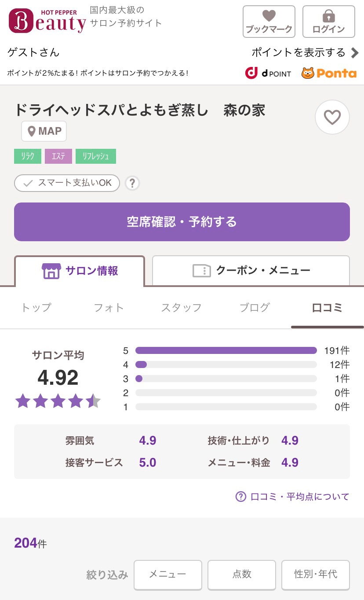Open the メニュー filter dropdown
364x600 pixels.
coord(167,574)
